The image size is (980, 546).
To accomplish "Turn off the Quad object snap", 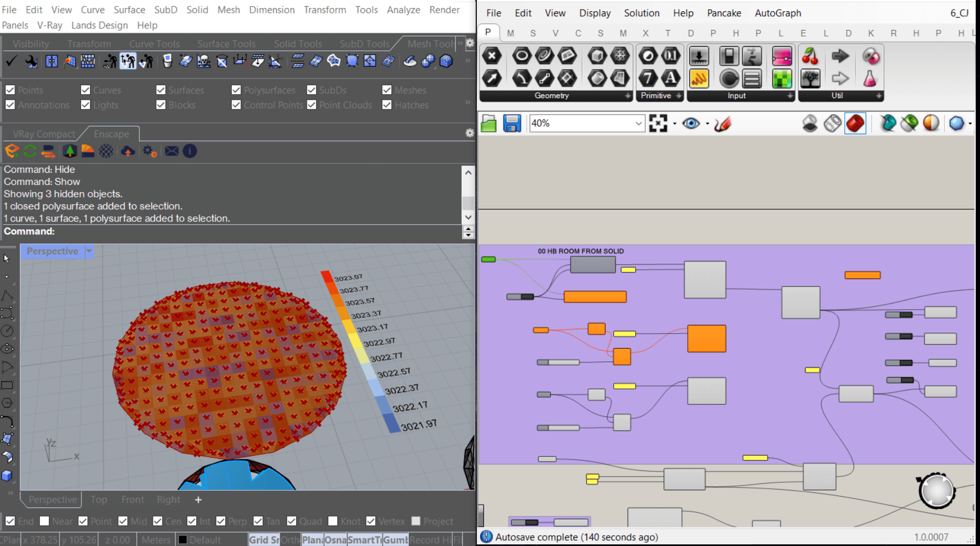I will (292, 521).
